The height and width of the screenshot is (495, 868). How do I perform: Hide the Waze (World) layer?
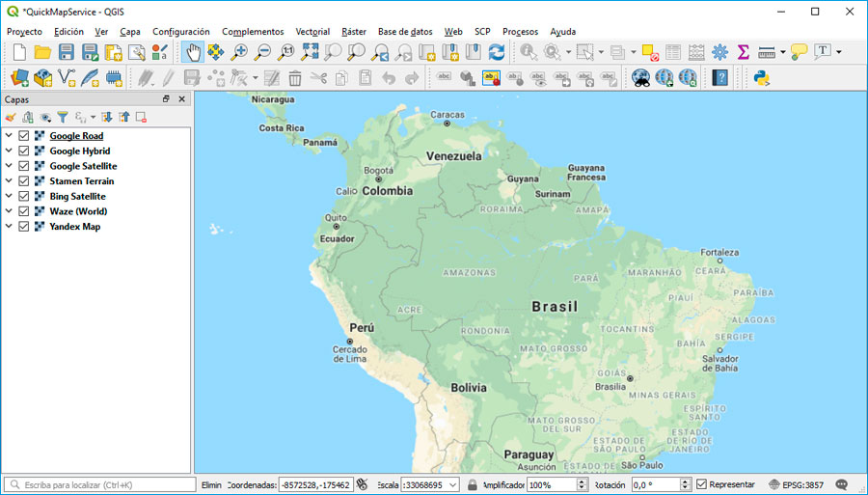pyautogui.click(x=24, y=211)
